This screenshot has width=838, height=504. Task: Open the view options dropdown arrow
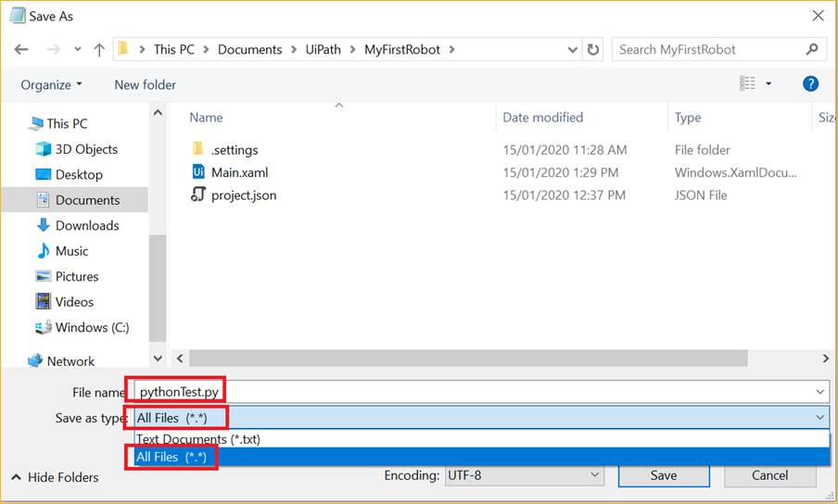click(768, 84)
